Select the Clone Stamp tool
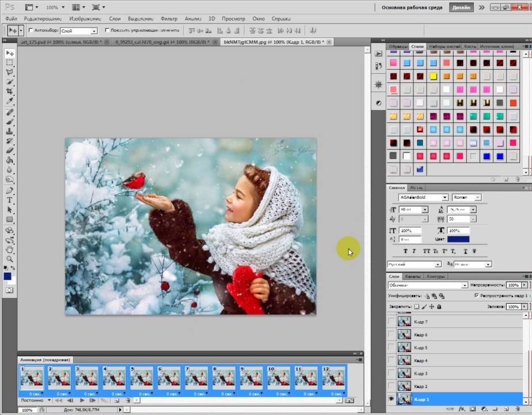 (9, 131)
